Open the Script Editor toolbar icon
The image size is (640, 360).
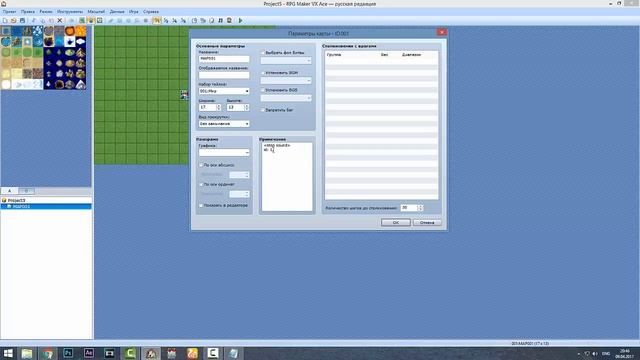(x=211, y=20)
